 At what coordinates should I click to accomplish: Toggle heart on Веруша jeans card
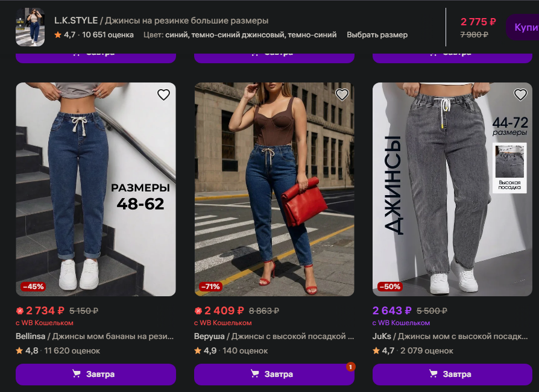coord(342,95)
